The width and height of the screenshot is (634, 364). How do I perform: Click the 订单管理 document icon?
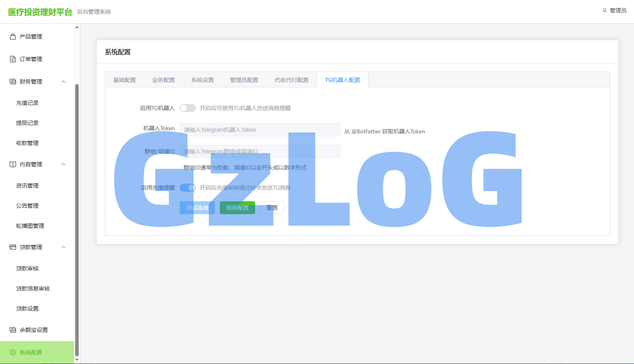coord(13,59)
